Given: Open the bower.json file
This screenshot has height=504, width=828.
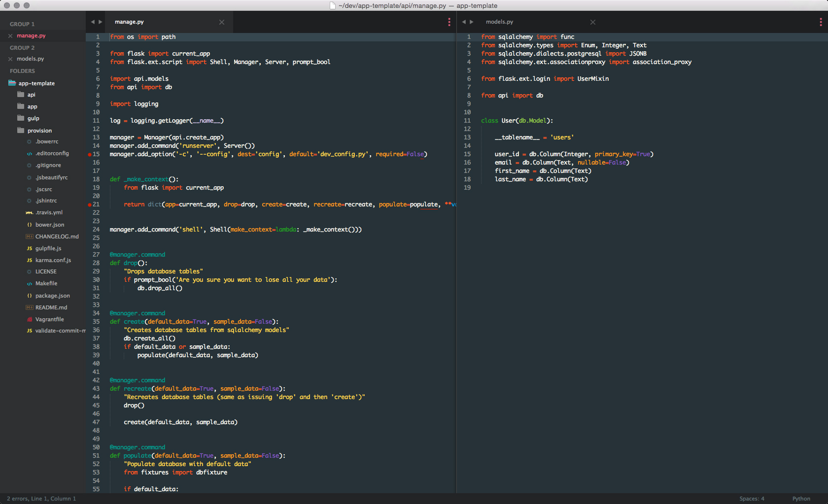Looking at the screenshot, I should [x=50, y=225].
